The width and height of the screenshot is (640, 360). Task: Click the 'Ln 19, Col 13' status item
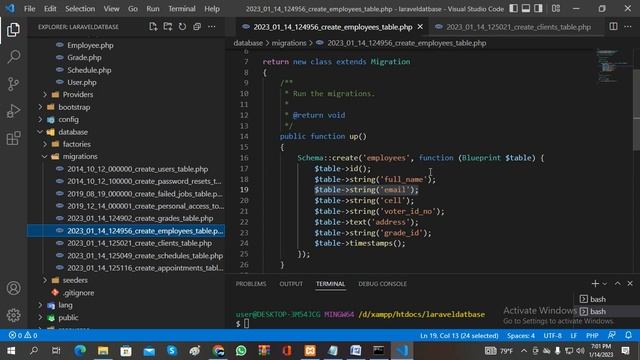click(x=459, y=336)
